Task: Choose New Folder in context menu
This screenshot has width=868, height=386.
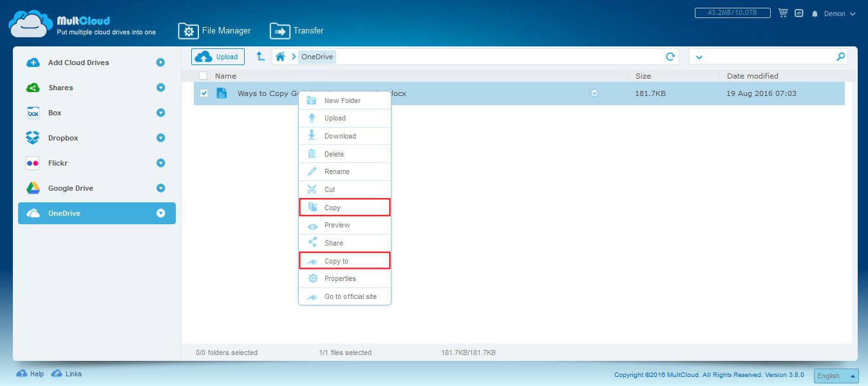Action: 344,101
